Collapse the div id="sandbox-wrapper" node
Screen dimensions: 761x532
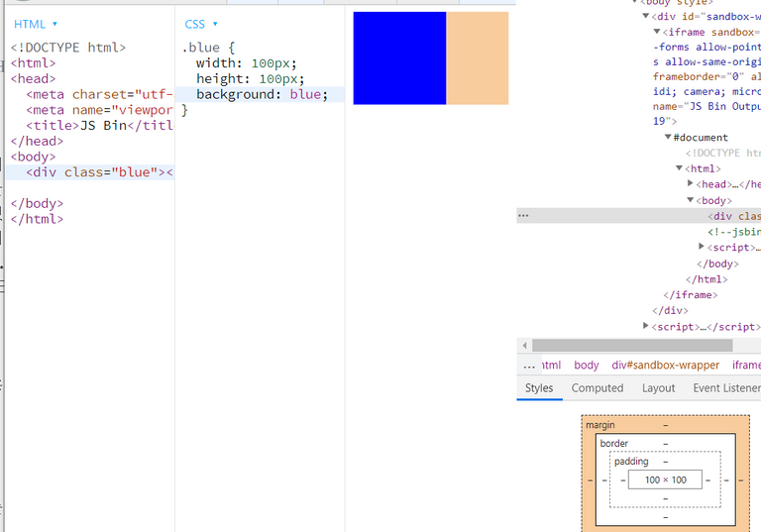(x=645, y=16)
